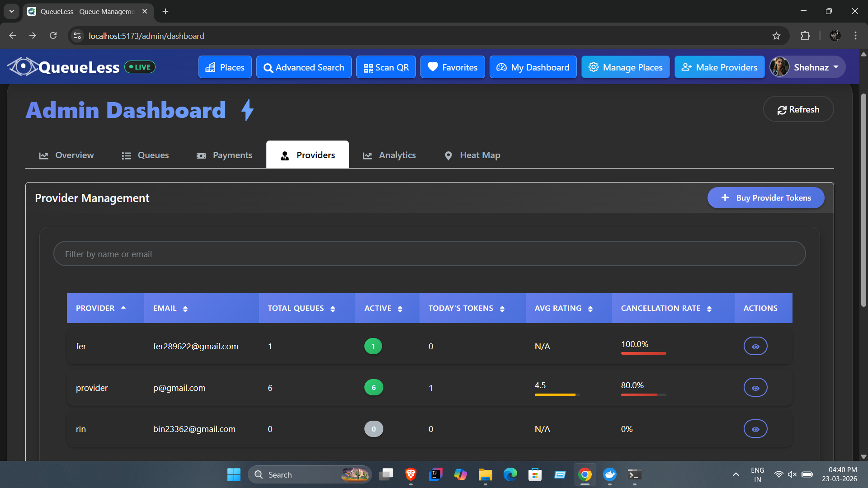This screenshot has width=868, height=488.
Task: Open My Dashboard gauge button
Action: click(533, 67)
